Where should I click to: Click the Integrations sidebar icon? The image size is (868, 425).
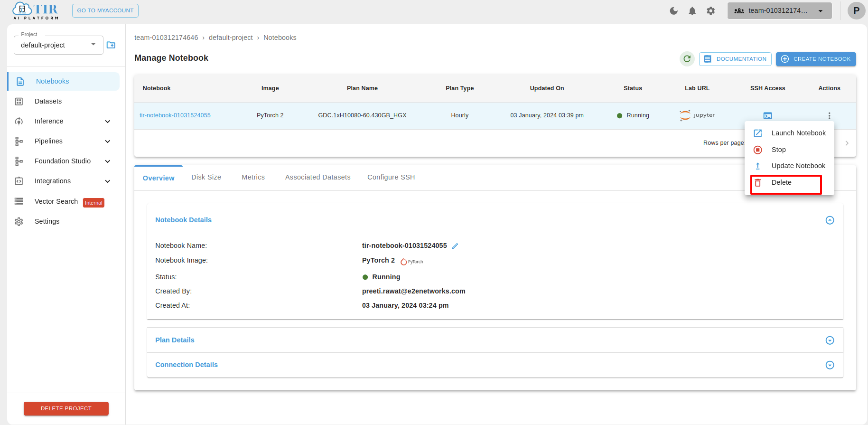[19, 181]
